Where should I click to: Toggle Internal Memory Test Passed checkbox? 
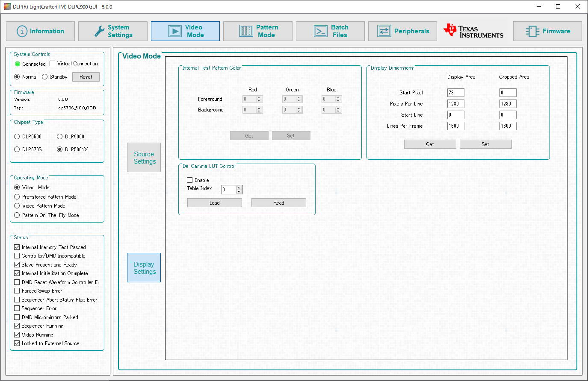coord(17,247)
